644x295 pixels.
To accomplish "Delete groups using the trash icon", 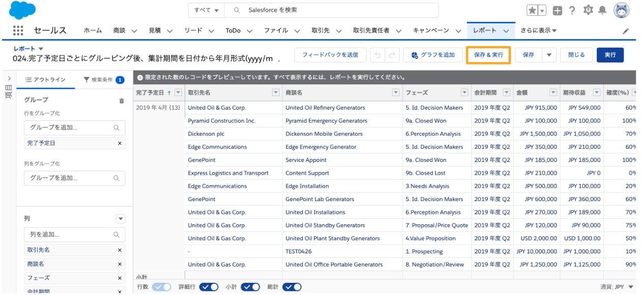I will tap(121, 101).
